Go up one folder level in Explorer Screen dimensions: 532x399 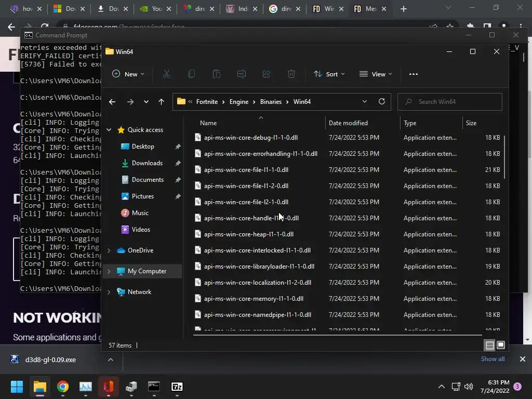(161, 102)
